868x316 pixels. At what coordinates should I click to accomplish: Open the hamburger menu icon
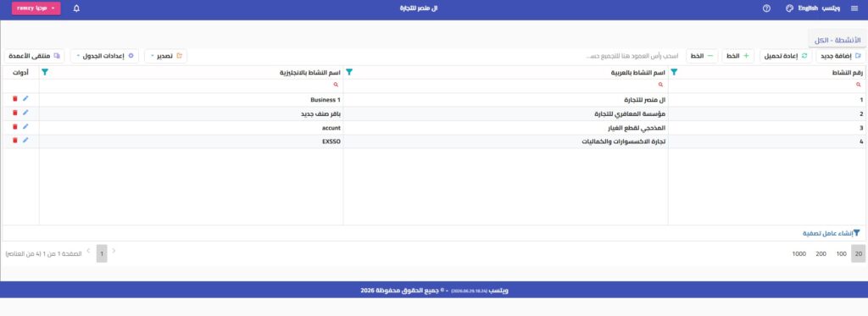854,8
